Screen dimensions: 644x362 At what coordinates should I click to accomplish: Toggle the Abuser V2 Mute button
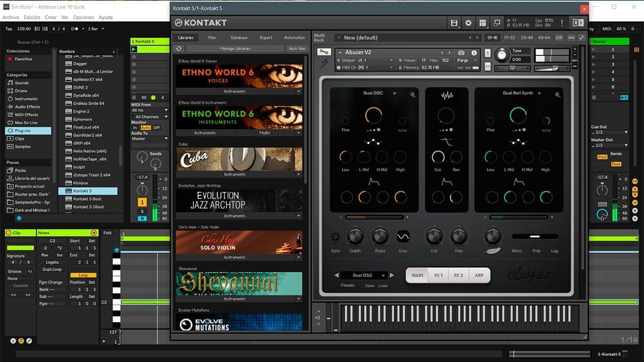488,67
